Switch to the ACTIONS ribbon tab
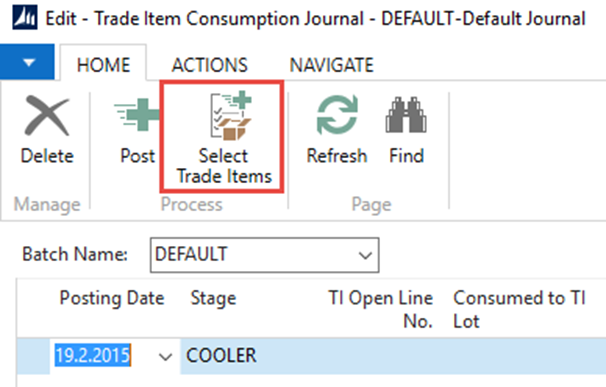 click(209, 65)
